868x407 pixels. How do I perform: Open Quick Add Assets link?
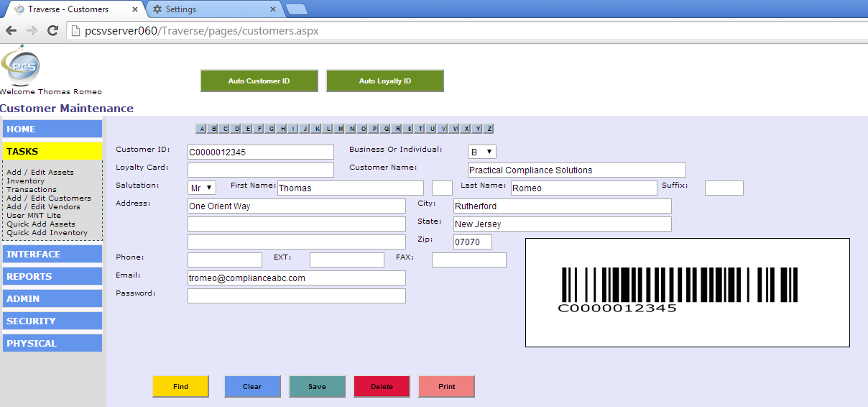[x=41, y=224]
